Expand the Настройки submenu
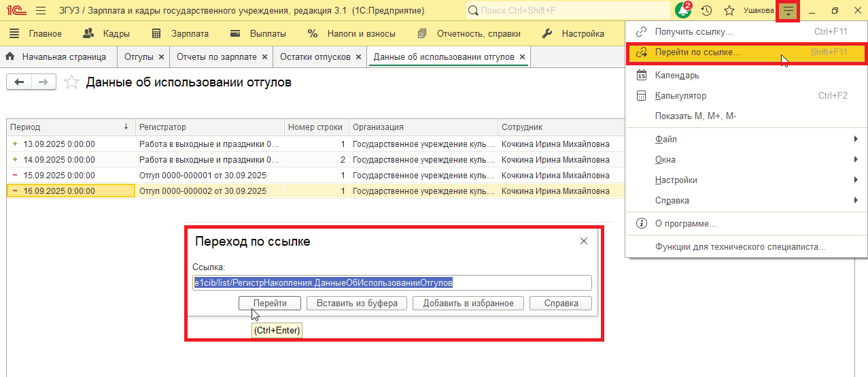 pyautogui.click(x=746, y=180)
